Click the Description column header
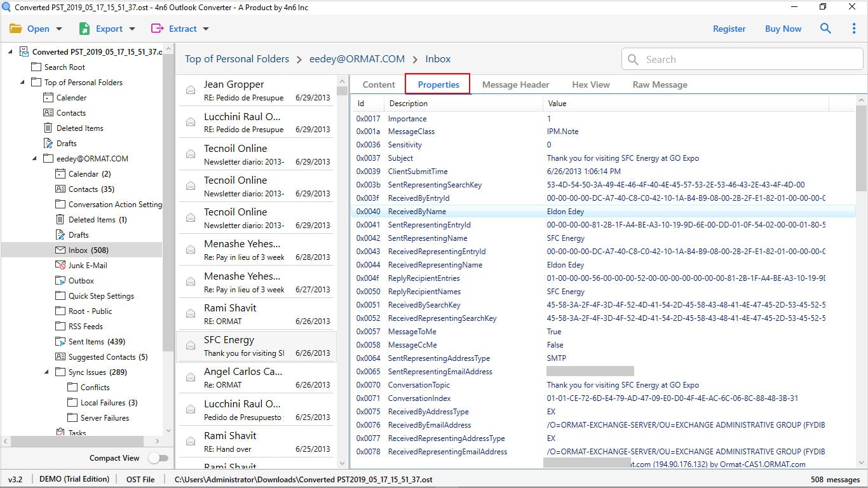 click(463, 104)
